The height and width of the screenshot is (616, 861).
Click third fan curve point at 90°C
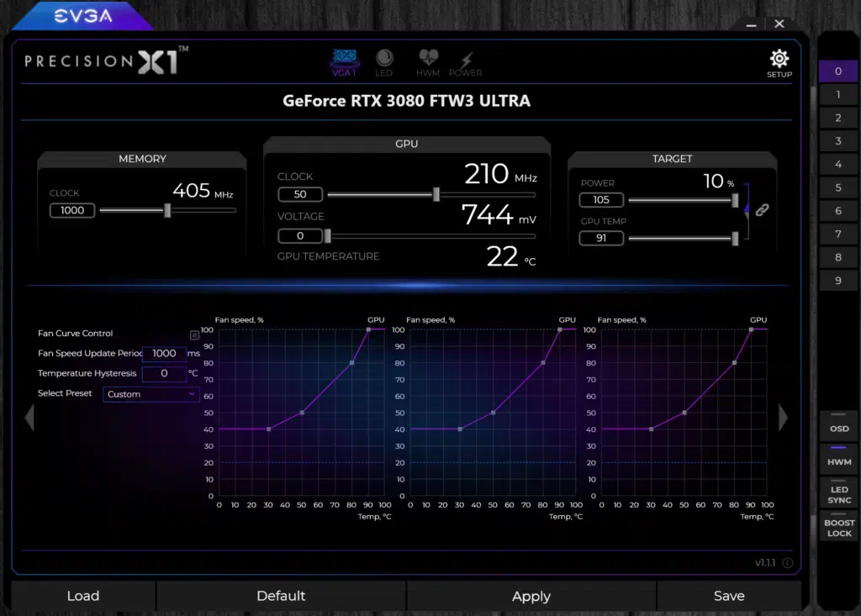pos(751,329)
